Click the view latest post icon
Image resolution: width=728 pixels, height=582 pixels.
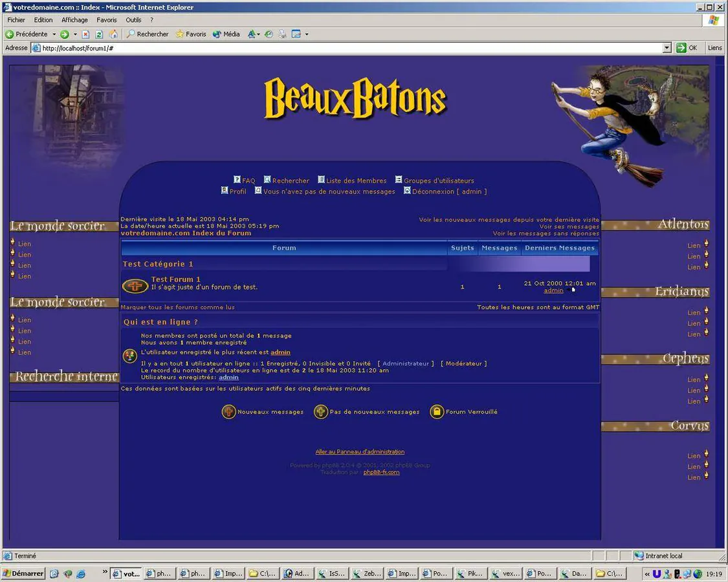[x=571, y=290]
